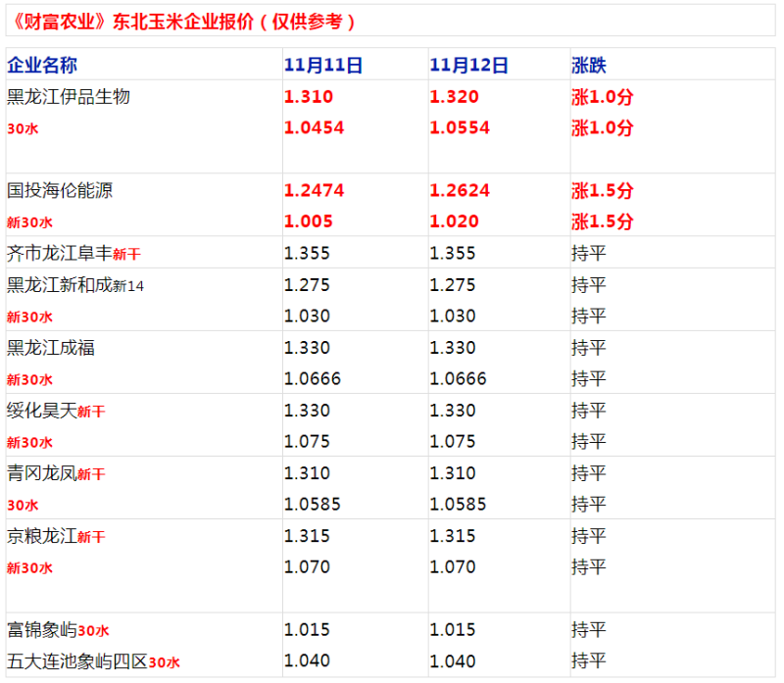Click 持平 in the 黑龙江成福 row
784x683 pixels.
589,348
